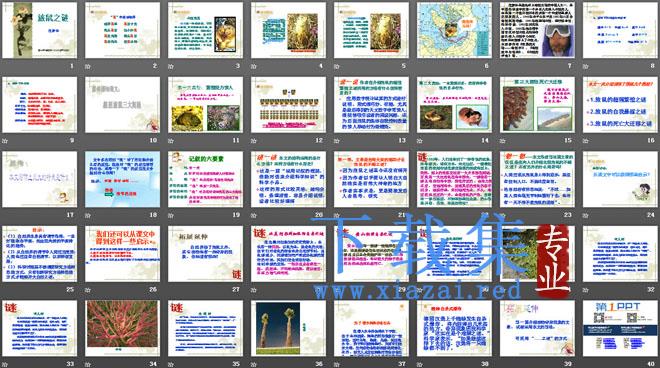Click the animation star below slide 26
Viewport: 660px width, 368px height.
click(x=88, y=290)
